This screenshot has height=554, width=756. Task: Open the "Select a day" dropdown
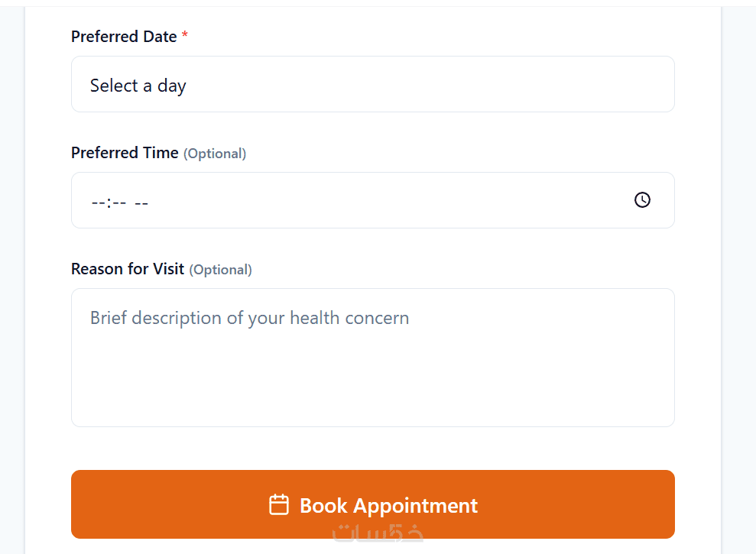tap(372, 85)
